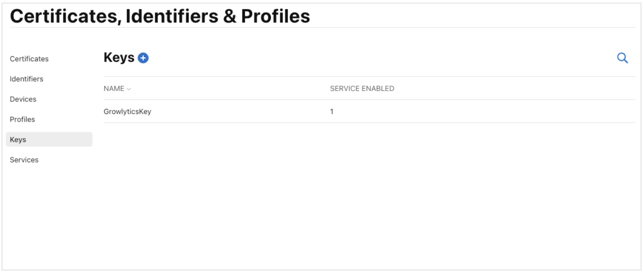
Task: Navigate to Services in the sidebar
Action: click(x=24, y=160)
